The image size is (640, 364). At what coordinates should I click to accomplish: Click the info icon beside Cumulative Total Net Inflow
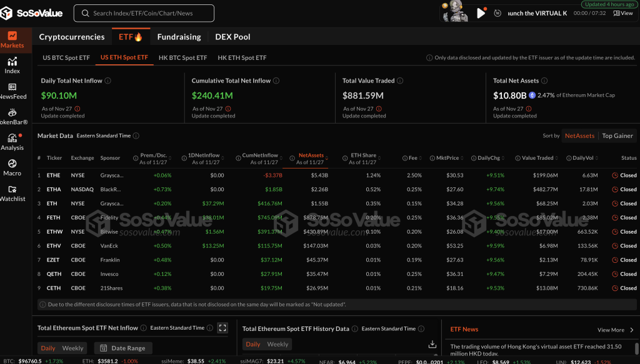[276, 81]
